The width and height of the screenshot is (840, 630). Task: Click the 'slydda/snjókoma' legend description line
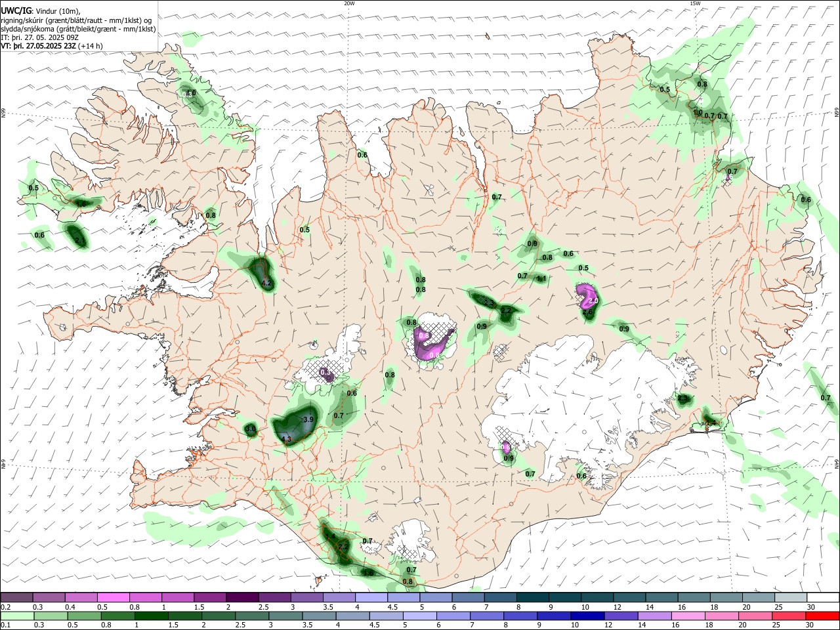(x=78, y=29)
